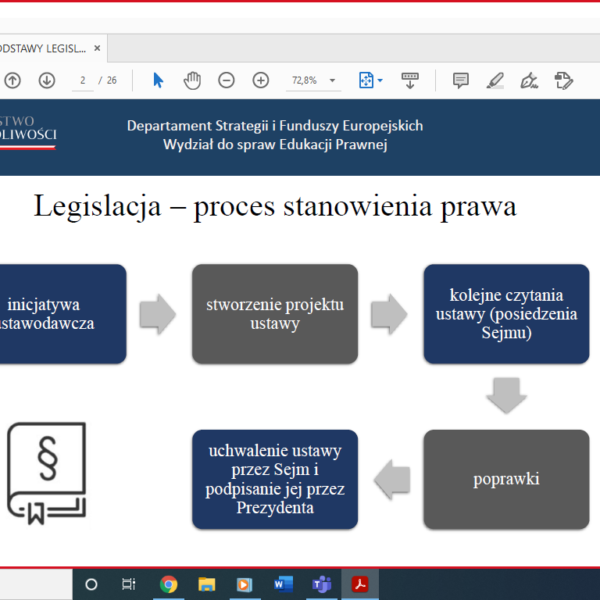The image size is (600, 600).
Task: Zoom out with the minus button
Action: point(226,80)
